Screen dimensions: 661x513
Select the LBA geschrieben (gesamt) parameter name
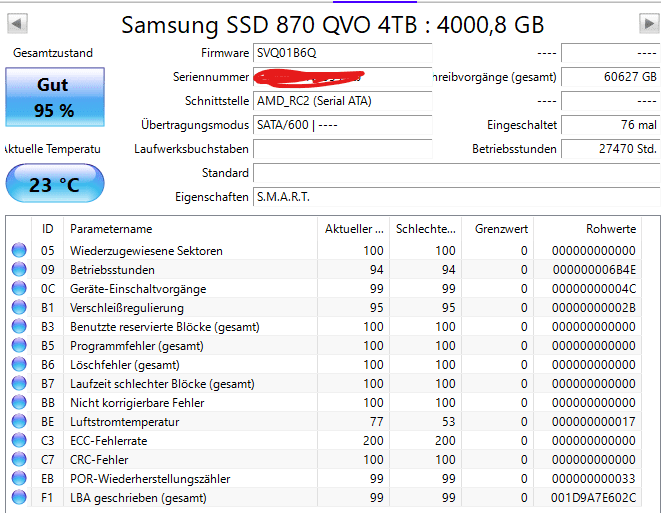click(x=138, y=497)
